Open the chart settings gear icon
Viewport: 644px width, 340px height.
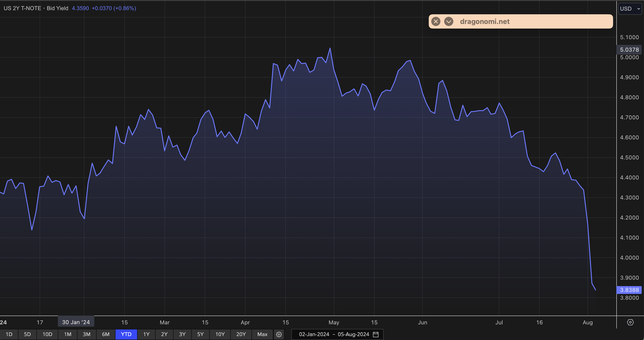click(x=279, y=334)
